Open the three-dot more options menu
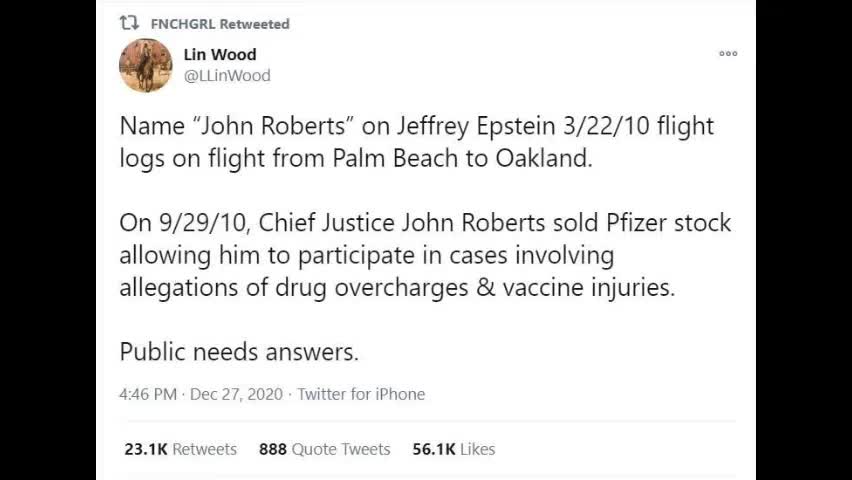The image size is (852, 480). (x=728, y=53)
